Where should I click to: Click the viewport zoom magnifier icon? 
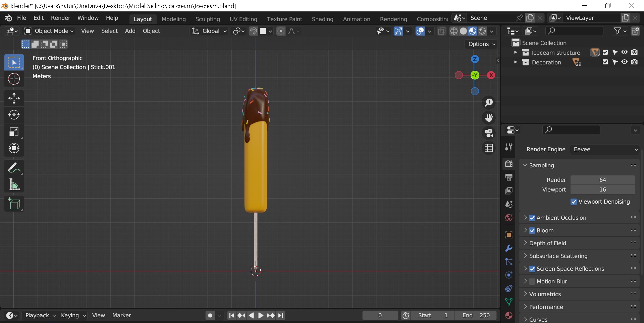pyautogui.click(x=489, y=102)
